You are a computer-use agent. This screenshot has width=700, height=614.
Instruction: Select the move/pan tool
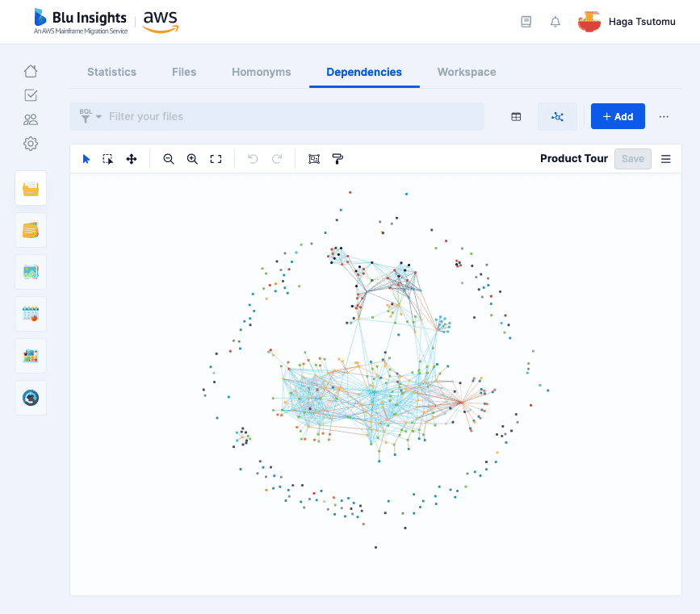(x=132, y=159)
